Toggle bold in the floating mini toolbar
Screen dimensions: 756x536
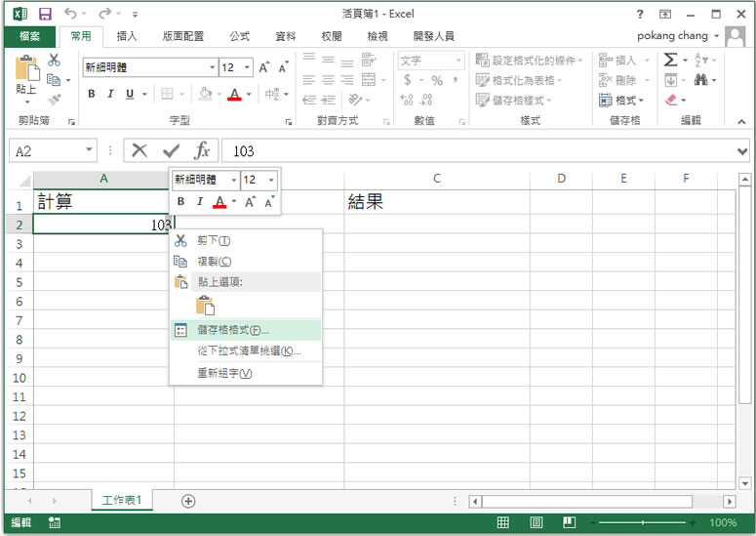point(180,201)
